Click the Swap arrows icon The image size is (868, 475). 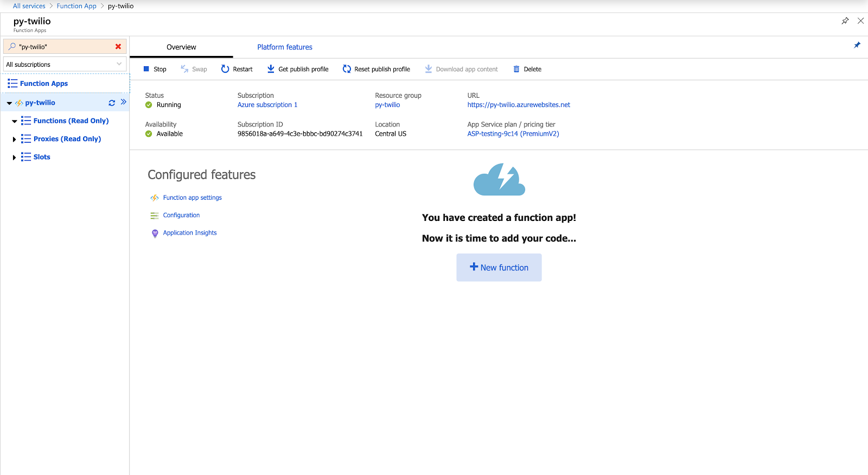point(184,69)
